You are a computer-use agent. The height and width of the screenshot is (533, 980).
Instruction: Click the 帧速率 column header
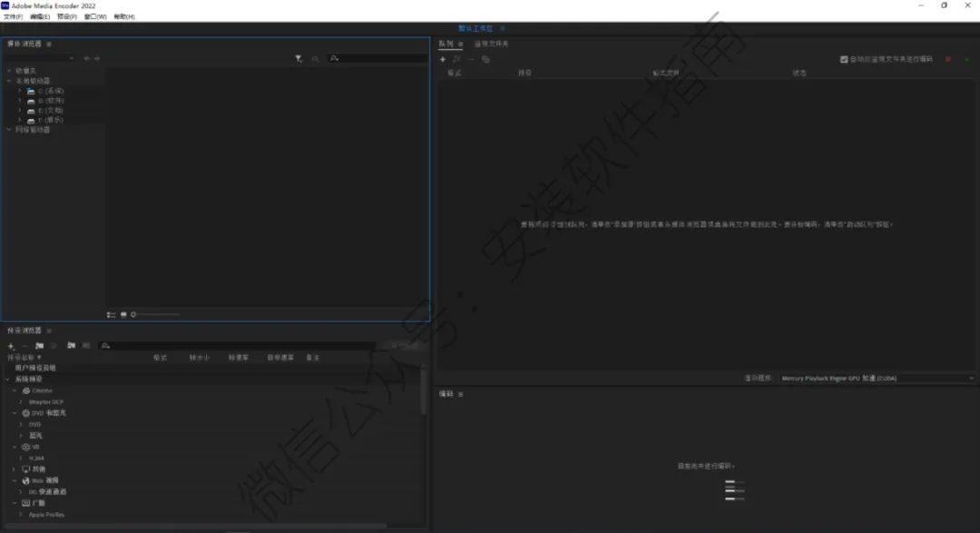238,357
